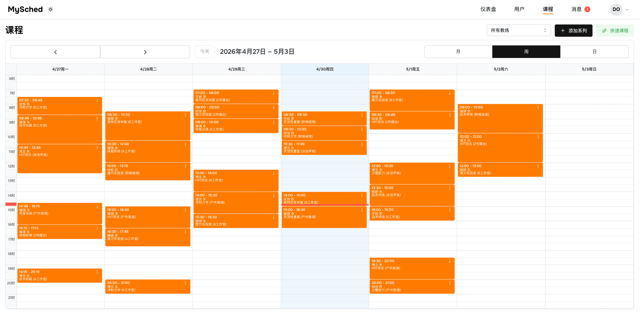Open menu for Monday 16:15 体能阶梯 class
Viewport: 644px width, 322px height.
tap(97, 228)
